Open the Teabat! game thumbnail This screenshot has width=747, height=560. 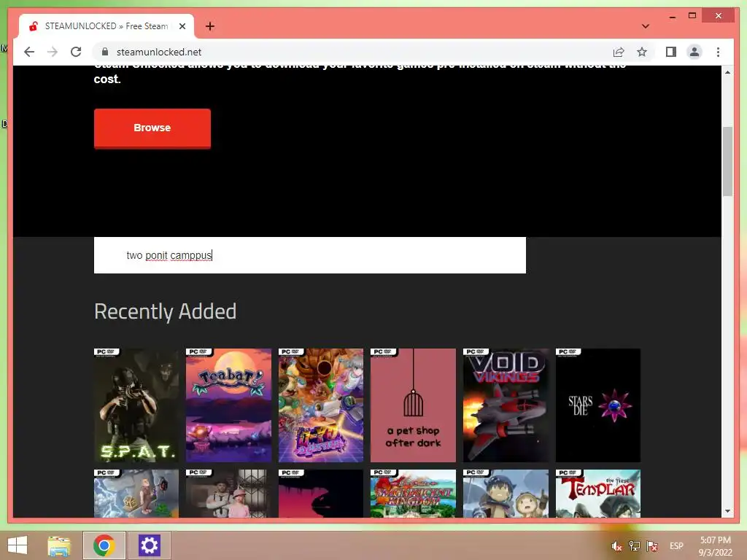(x=228, y=405)
